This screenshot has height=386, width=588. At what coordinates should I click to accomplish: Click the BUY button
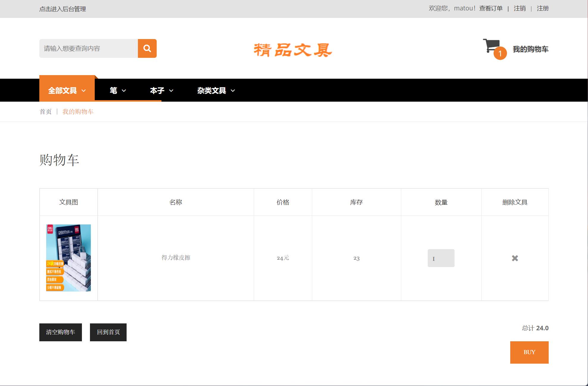click(x=529, y=352)
